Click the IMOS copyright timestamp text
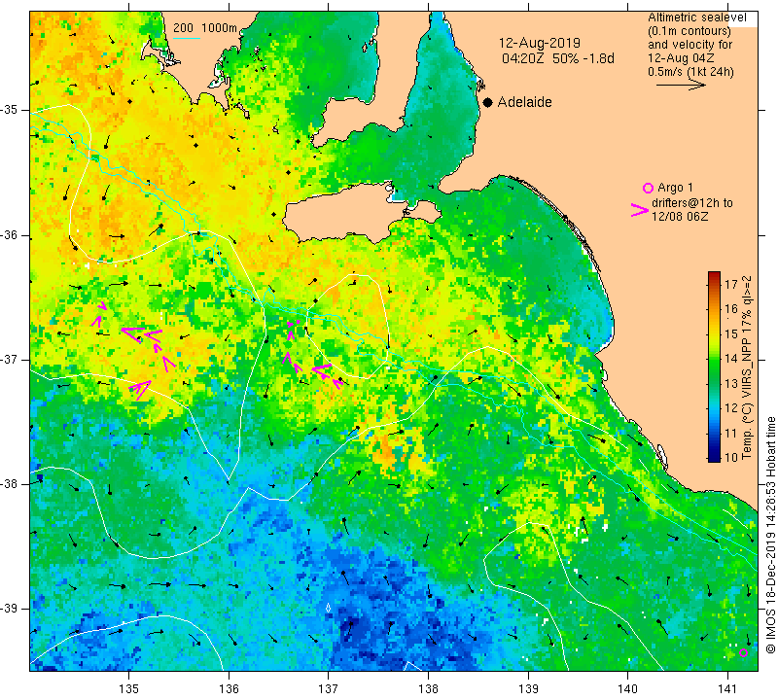The height and width of the screenshot is (700, 778). 770,535
